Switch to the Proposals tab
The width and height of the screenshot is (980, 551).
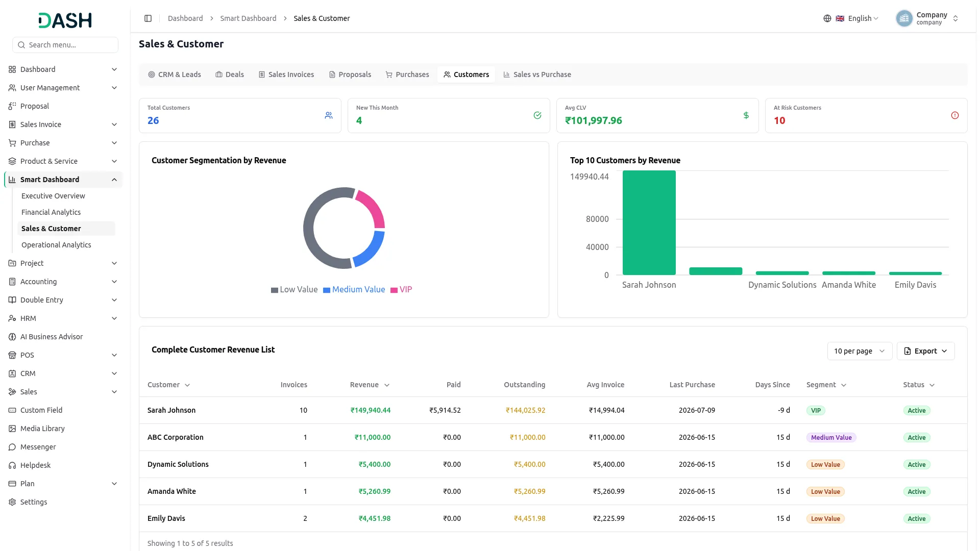coord(350,74)
